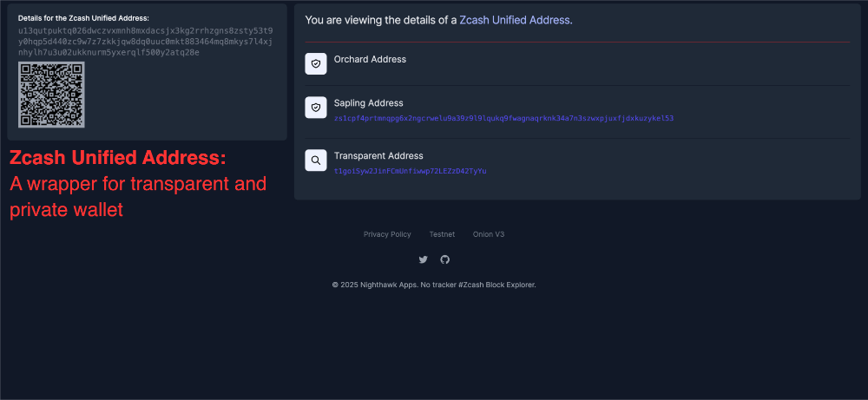
Task: Switch to Testnet via footer link
Action: (442, 234)
